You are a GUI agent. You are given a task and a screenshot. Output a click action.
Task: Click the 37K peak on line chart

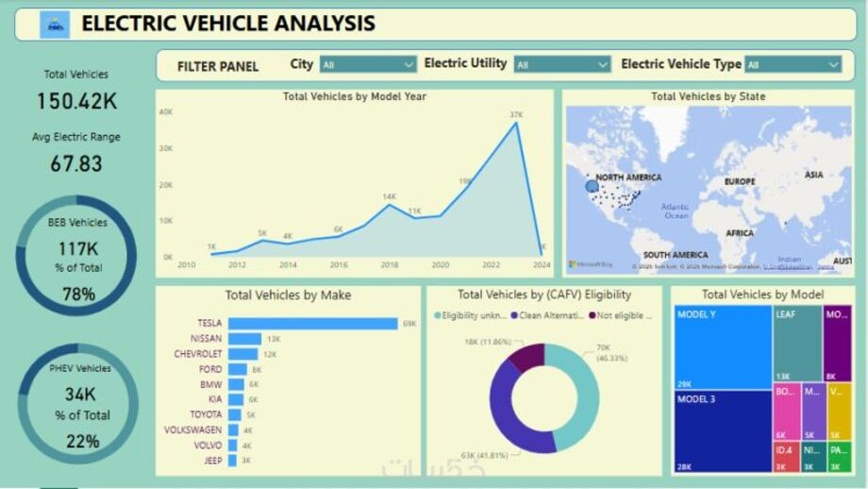pyautogui.click(x=516, y=123)
